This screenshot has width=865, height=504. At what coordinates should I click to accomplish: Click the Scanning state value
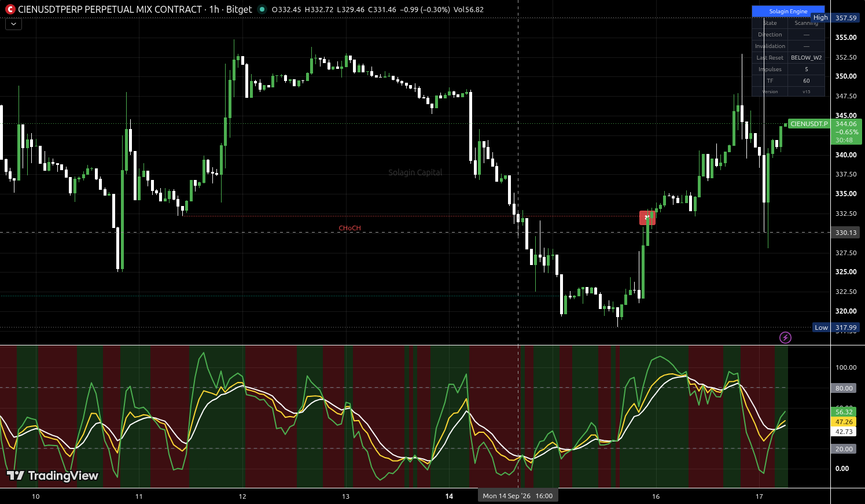(x=806, y=23)
